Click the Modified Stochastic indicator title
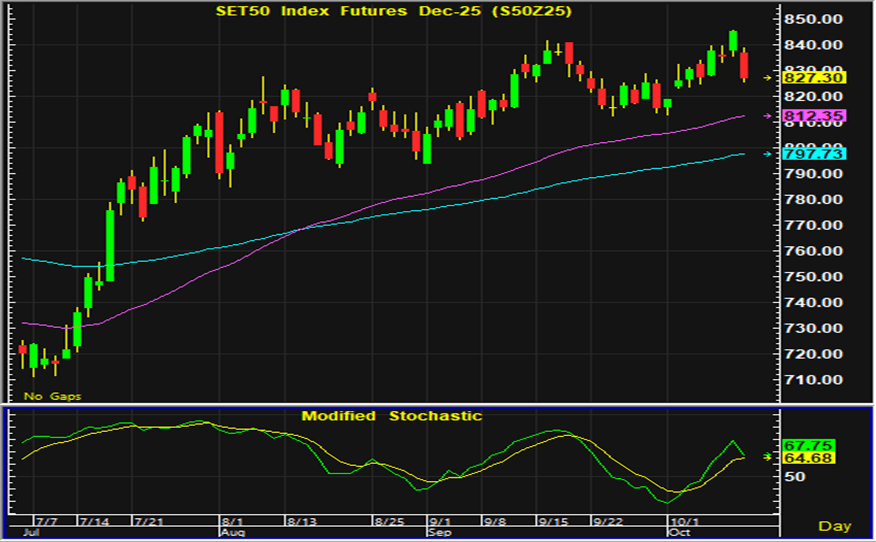Image resolution: width=876 pixels, height=542 pixels. pos(392,415)
